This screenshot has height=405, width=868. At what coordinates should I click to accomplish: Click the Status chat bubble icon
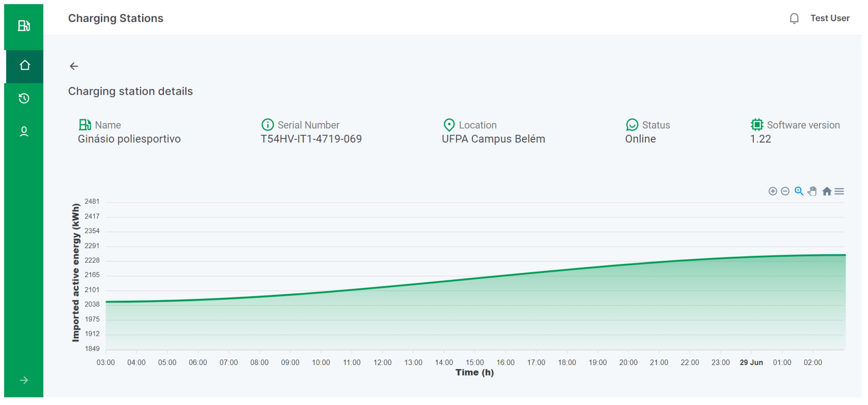tap(632, 125)
